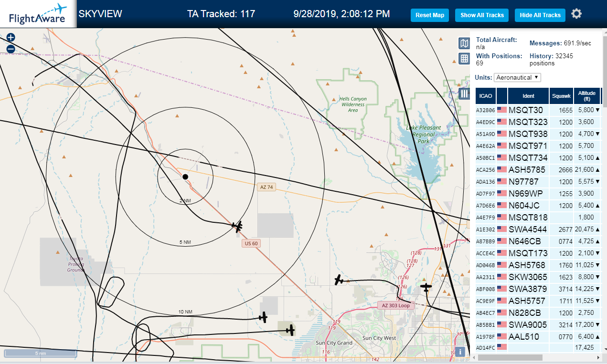Select flight SKW3065 in the list
Image resolution: width=607 pixels, height=364 pixels.
528,277
